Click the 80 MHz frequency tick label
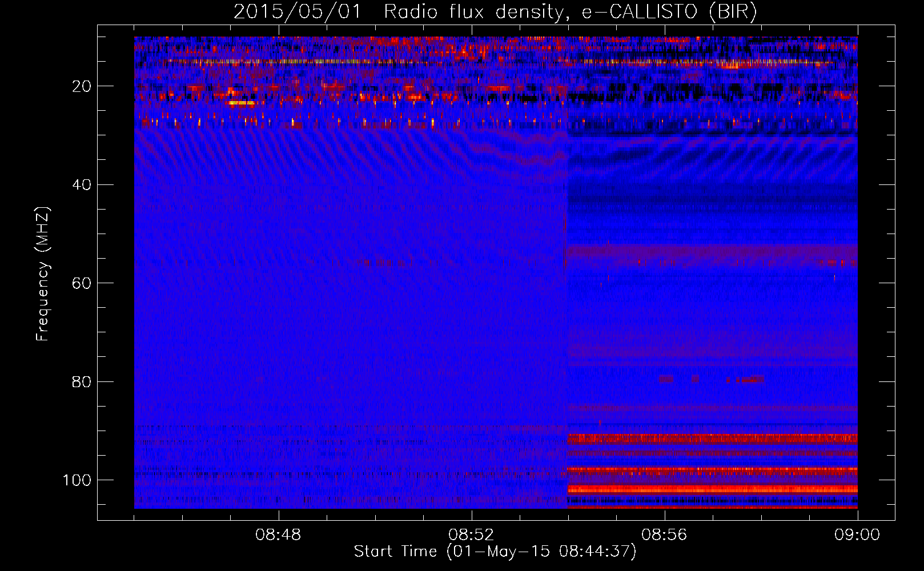Image resolution: width=924 pixels, height=571 pixels. [x=82, y=381]
